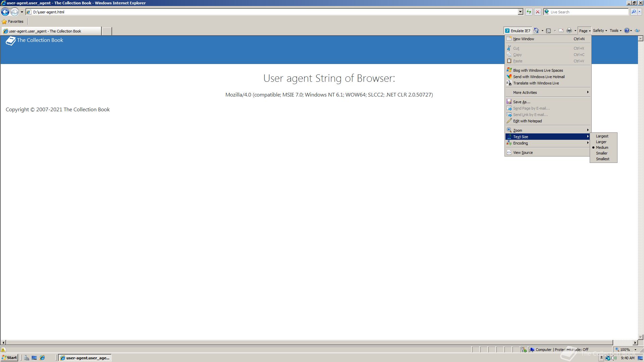Click the Home page icon
Viewport: 644px width, 362px height.
pos(536,31)
